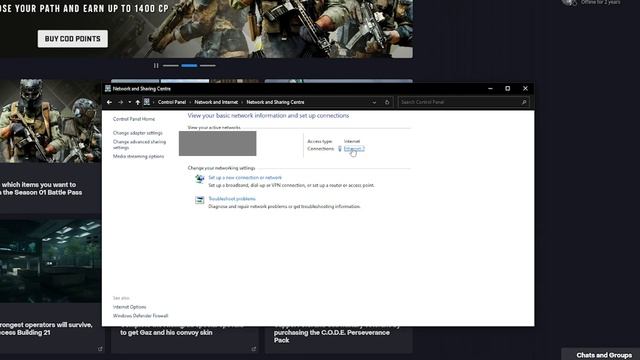Click the search magnifier icon
The image size is (640, 360).
524,102
